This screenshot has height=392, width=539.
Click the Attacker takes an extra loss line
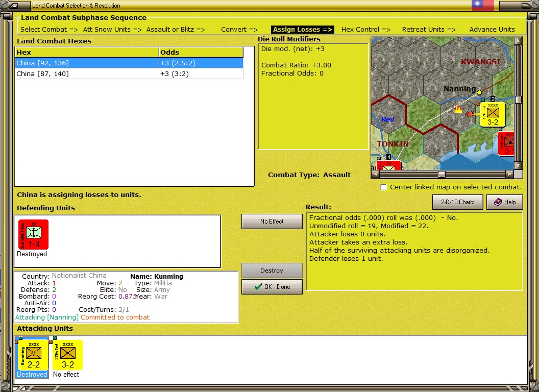pos(358,242)
